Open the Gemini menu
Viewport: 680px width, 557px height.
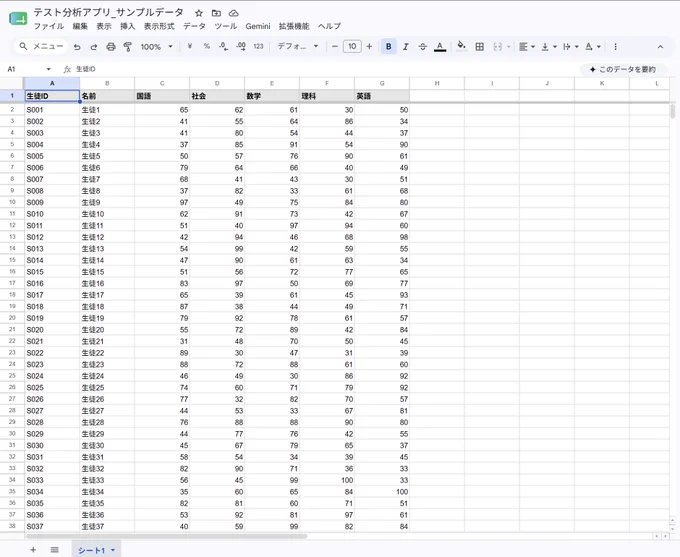click(x=258, y=26)
